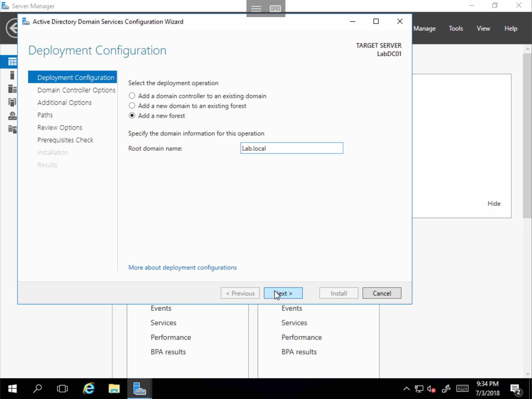Open Task View on taskbar
Viewport: 532px width, 399px height.
(x=62, y=389)
